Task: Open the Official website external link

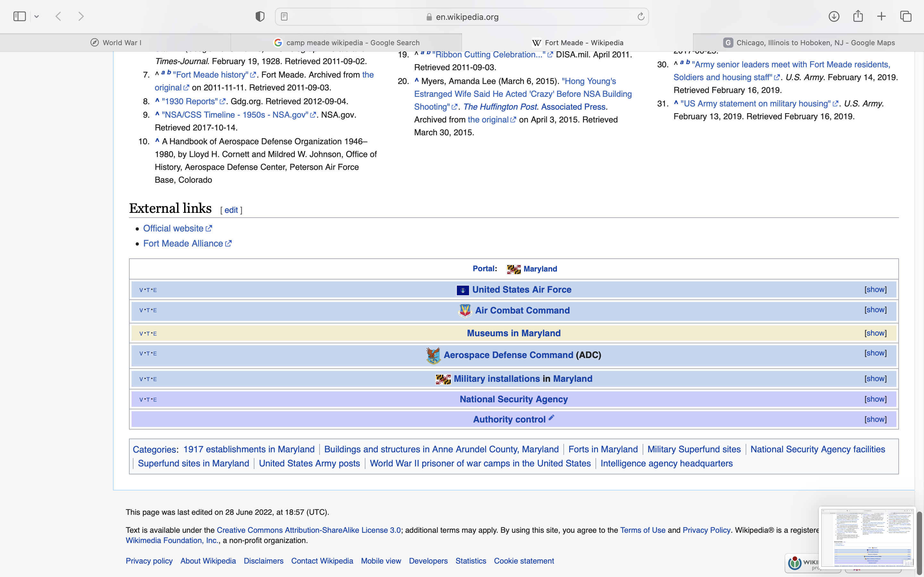Action: (x=173, y=228)
